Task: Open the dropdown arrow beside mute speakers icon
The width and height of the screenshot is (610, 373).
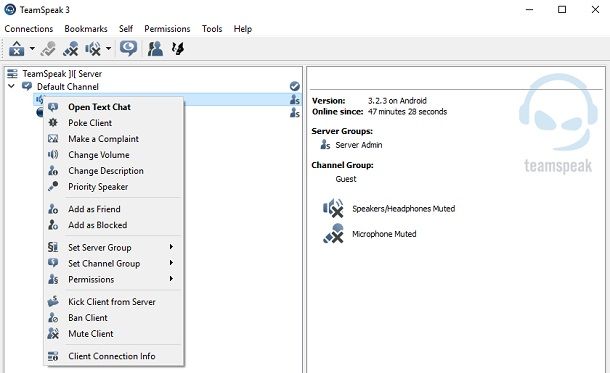Action: tap(109, 49)
